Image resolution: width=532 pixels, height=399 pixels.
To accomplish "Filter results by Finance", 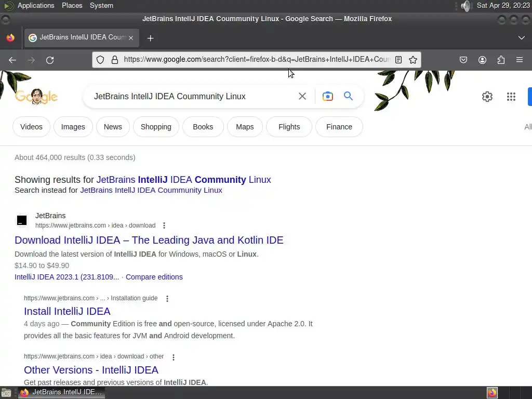I will pyautogui.click(x=339, y=127).
